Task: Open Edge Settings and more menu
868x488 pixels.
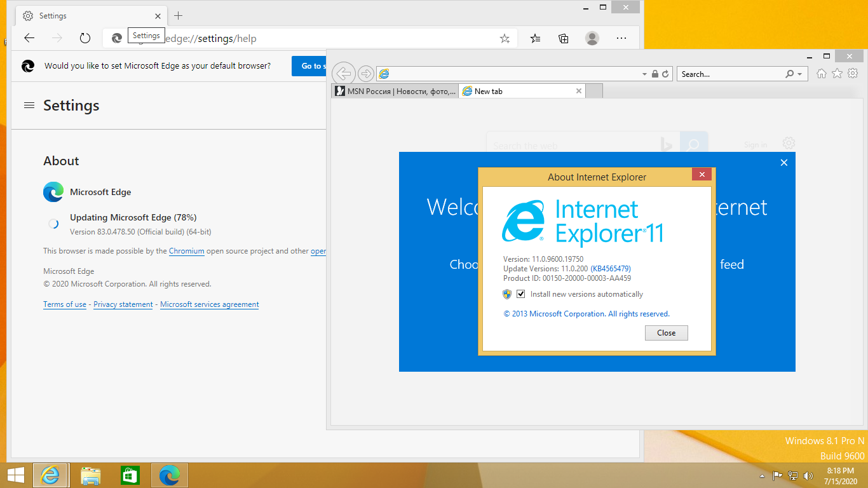Action: click(x=621, y=38)
